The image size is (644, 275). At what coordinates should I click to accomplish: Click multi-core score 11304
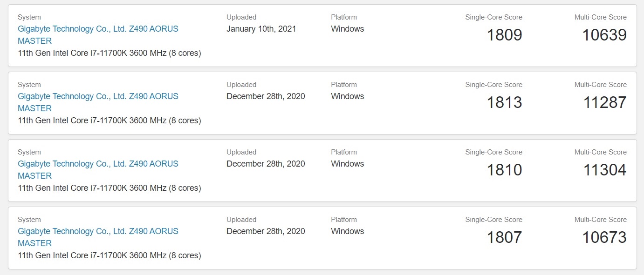coord(605,170)
